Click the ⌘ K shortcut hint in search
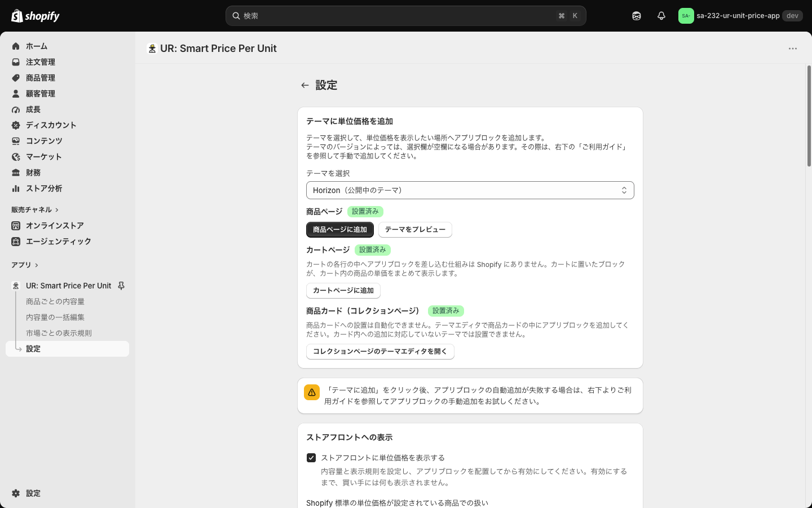This screenshot has height=508, width=812. coord(568,16)
